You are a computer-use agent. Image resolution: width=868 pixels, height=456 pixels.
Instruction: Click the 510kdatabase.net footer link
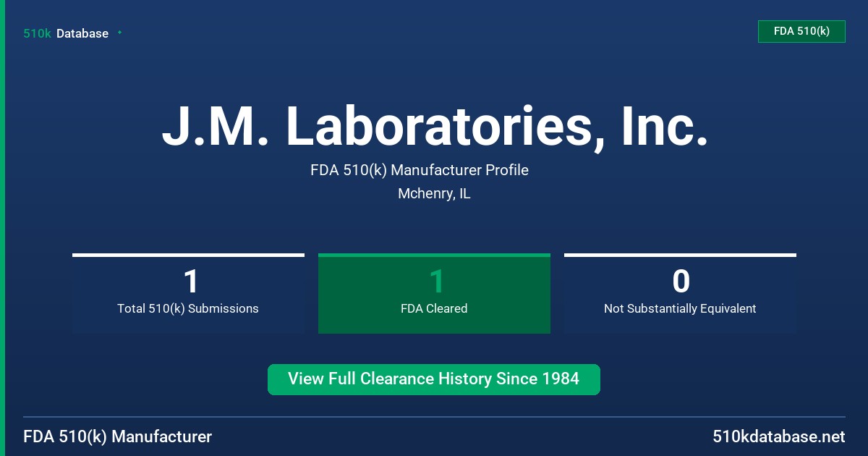778,436
